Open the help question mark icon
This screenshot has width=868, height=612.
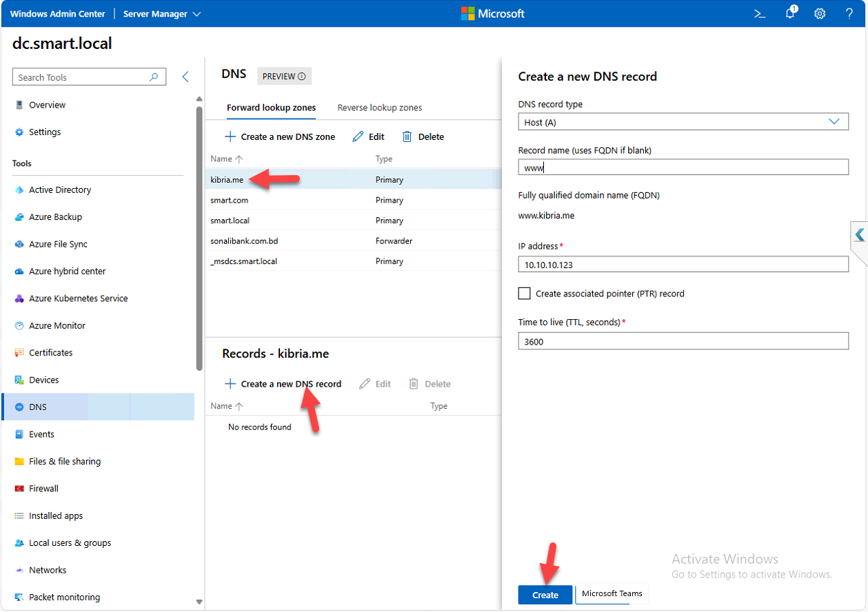click(849, 14)
